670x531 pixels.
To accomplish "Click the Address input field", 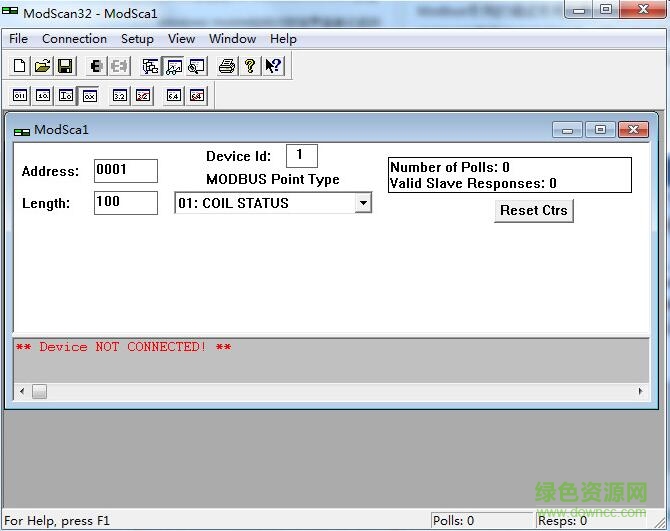I will [x=125, y=171].
